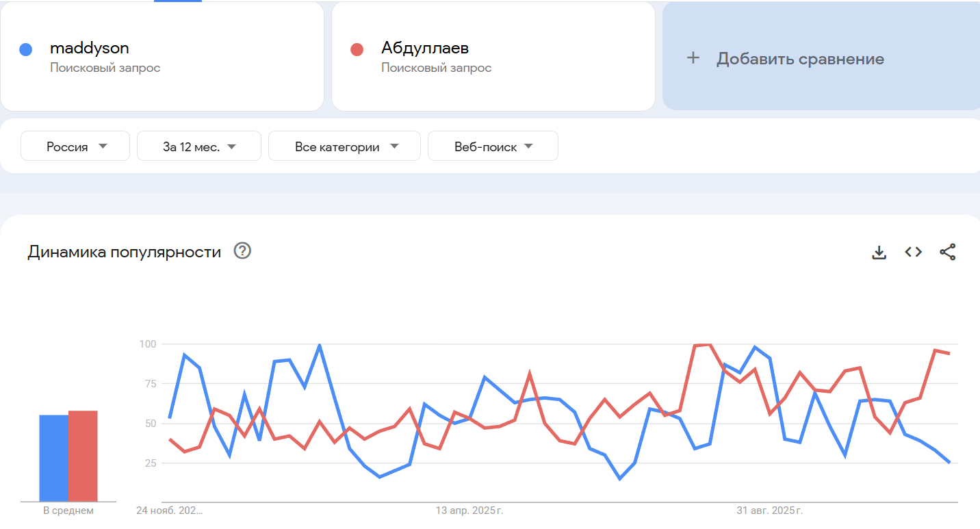Screen dimensions: 980x529
Task: Click the blue dot next to maddyson
Action: [26, 49]
